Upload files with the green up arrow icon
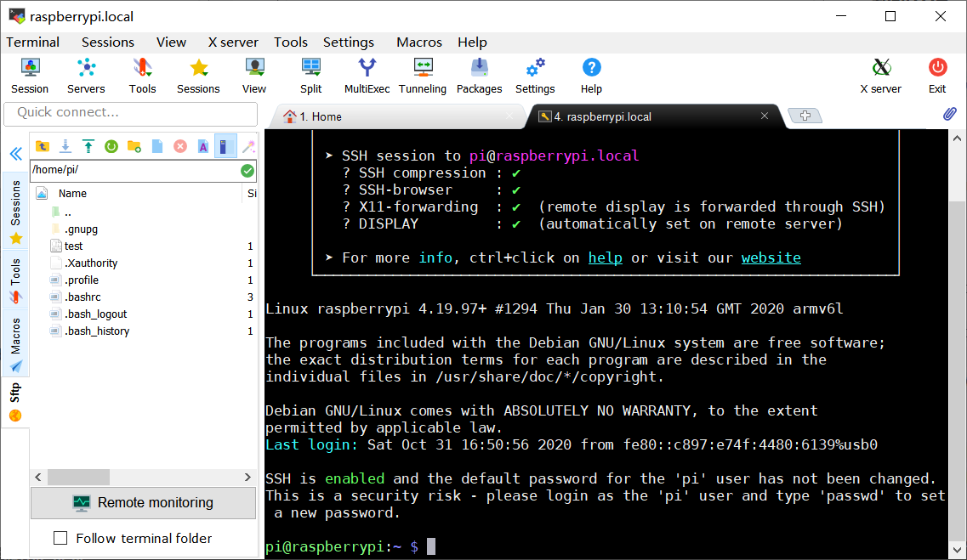Screen dimensions: 967x560 (x=88, y=146)
